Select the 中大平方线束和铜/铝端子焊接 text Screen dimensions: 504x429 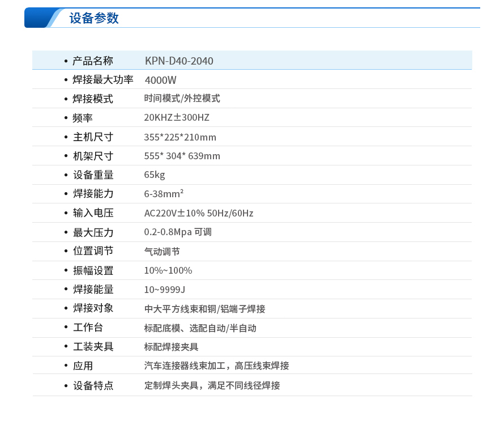(204, 309)
